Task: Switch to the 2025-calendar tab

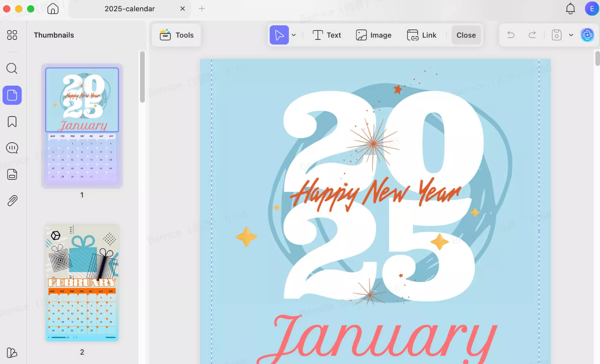Action: 129,9
